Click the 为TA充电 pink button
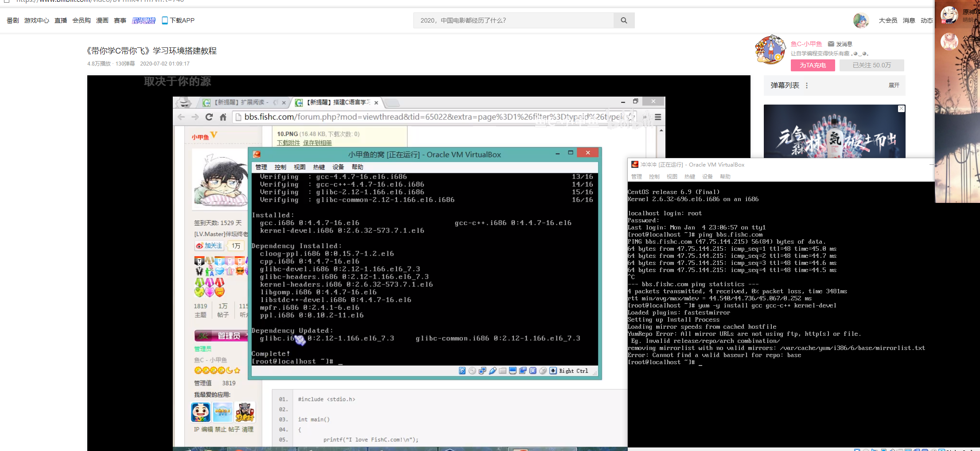The width and height of the screenshot is (980, 451). point(813,65)
